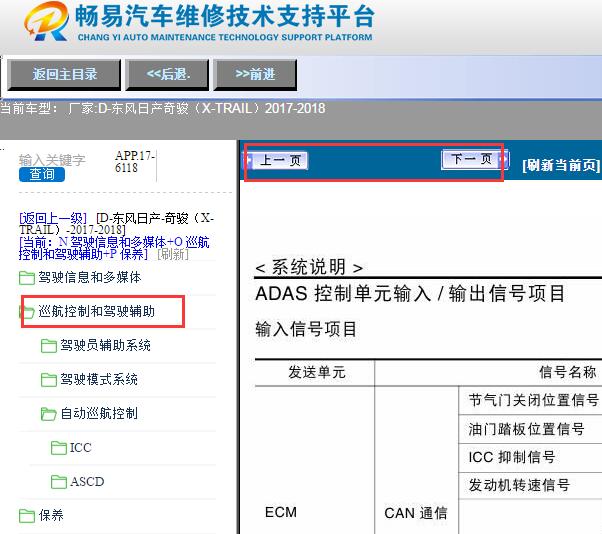Select the 油门踏板位置信号 table cell
Image resolution: width=602 pixels, height=534 pixels.
click(526, 429)
